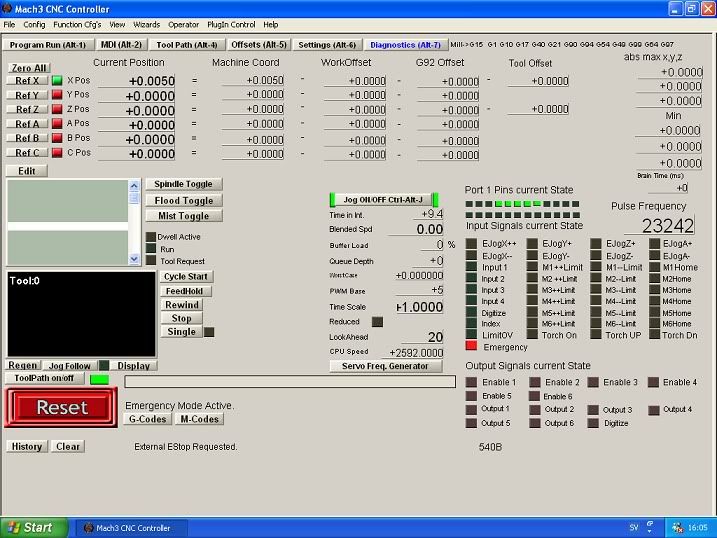This screenshot has height=538, width=717.
Task: Toggle Single block mode
Action: (x=182, y=332)
